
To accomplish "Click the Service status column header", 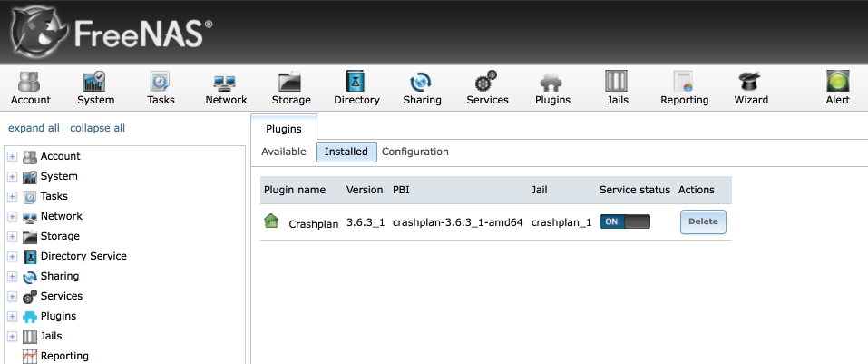I will (634, 190).
